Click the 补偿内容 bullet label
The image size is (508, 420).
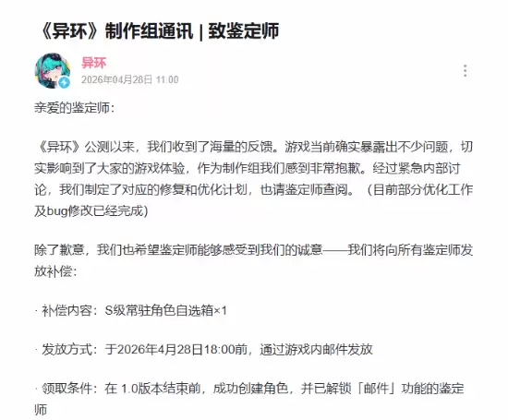(x=67, y=310)
